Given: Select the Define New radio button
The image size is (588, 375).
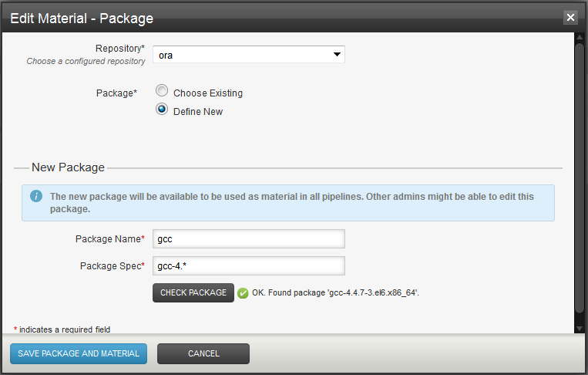Looking at the screenshot, I should [x=162, y=110].
